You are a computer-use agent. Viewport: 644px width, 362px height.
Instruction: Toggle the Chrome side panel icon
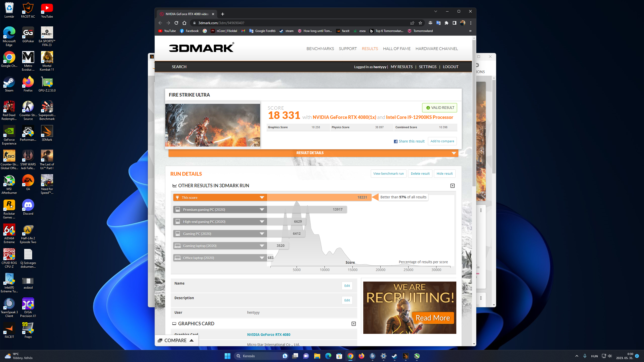click(x=454, y=23)
